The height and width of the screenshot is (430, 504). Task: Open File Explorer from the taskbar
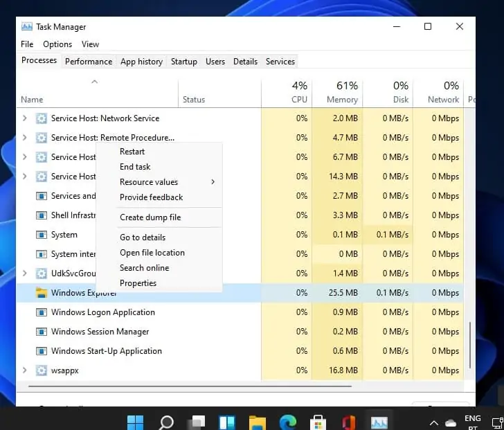pyautogui.click(x=257, y=422)
